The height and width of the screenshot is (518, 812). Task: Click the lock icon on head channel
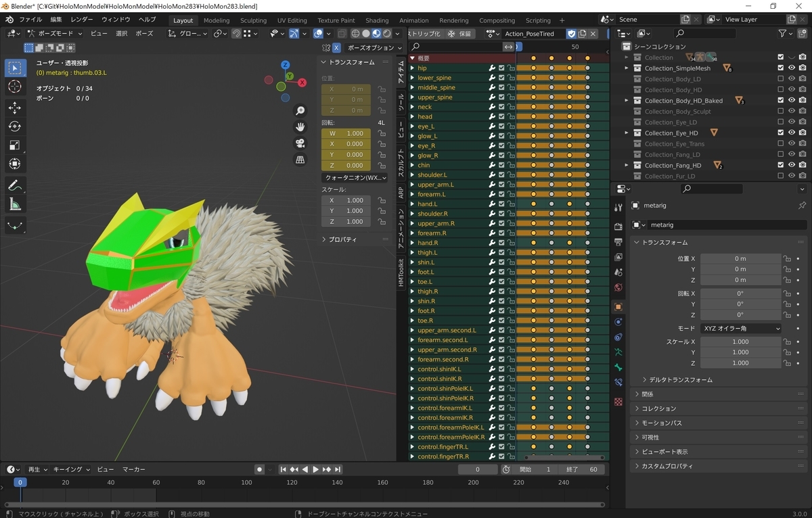point(511,116)
